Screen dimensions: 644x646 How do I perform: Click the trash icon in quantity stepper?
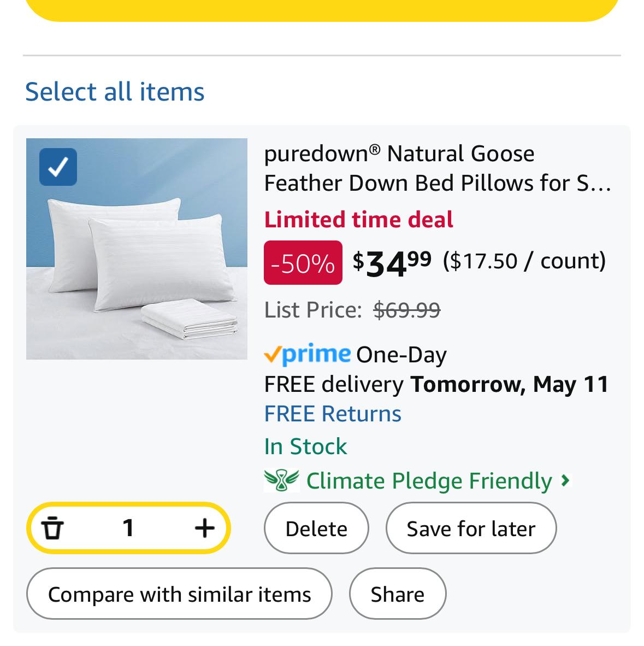pyautogui.click(x=52, y=528)
